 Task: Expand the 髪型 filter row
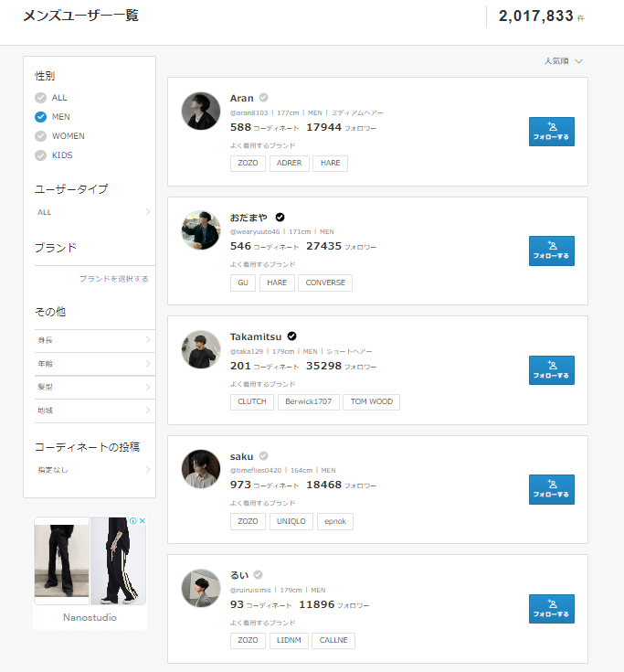click(95, 387)
